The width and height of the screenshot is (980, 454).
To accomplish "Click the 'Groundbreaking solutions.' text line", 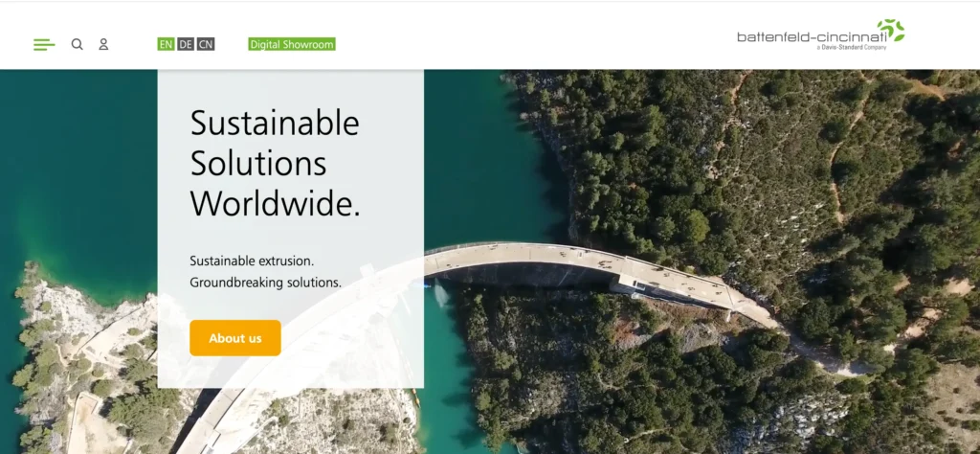I will 266,283.
